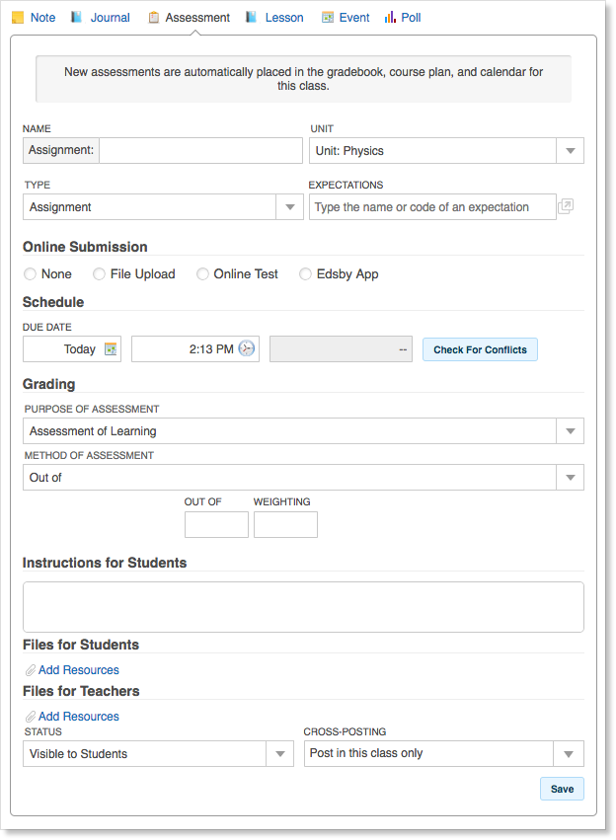The width and height of the screenshot is (616, 840).
Task: Click the paperclip icon under Files for Students
Action: pyautogui.click(x=31, y=670)
